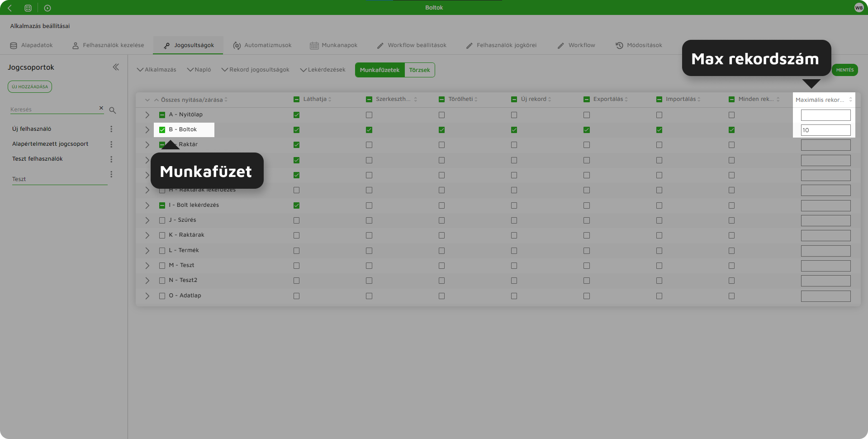Open the Alapadatok tab
Screen dimensions: 868x439
click(x=32, y=45)
